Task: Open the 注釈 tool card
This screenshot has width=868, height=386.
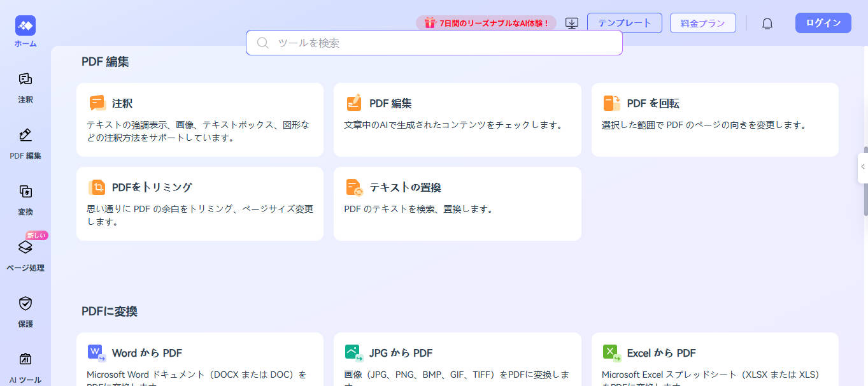Action: click(x=199, y=119)
